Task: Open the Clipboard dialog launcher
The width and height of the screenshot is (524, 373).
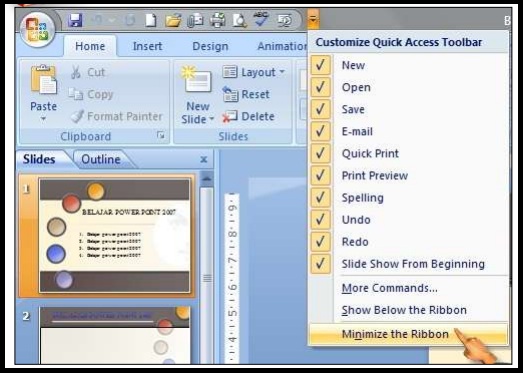Action: (x=161, y=135)
